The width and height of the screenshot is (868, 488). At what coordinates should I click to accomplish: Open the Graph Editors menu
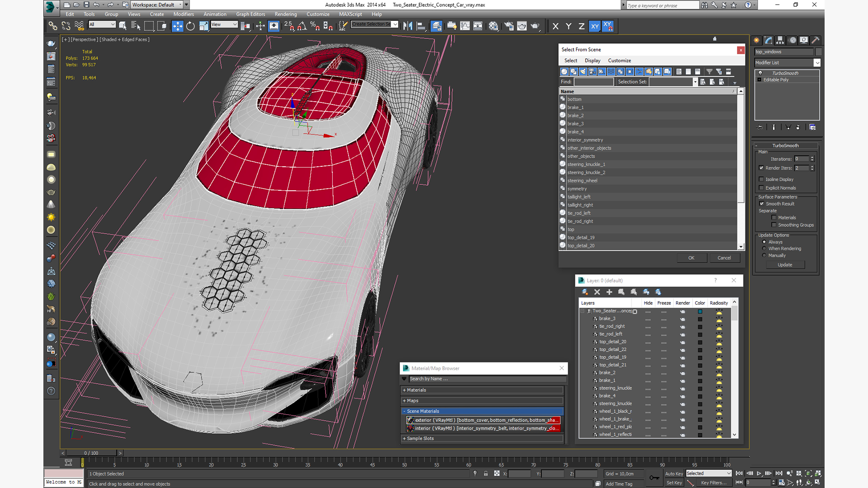coord(250,14)
